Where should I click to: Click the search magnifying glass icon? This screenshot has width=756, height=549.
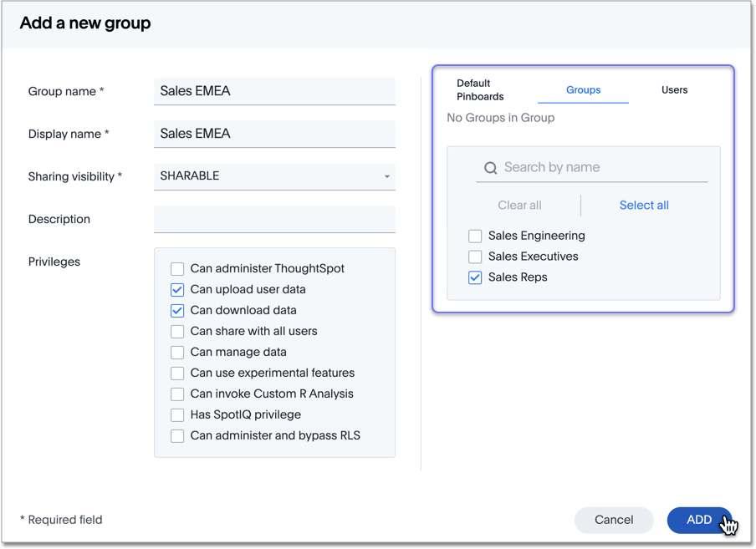click(x=490, y=167)
